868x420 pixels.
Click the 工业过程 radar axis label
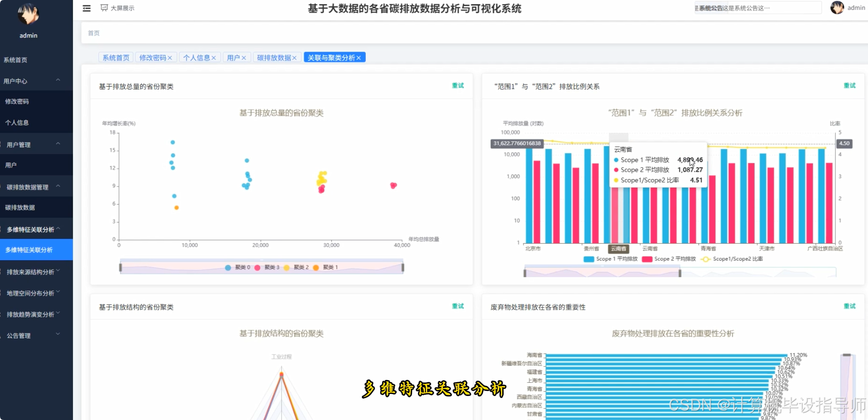tap(281, 357)
